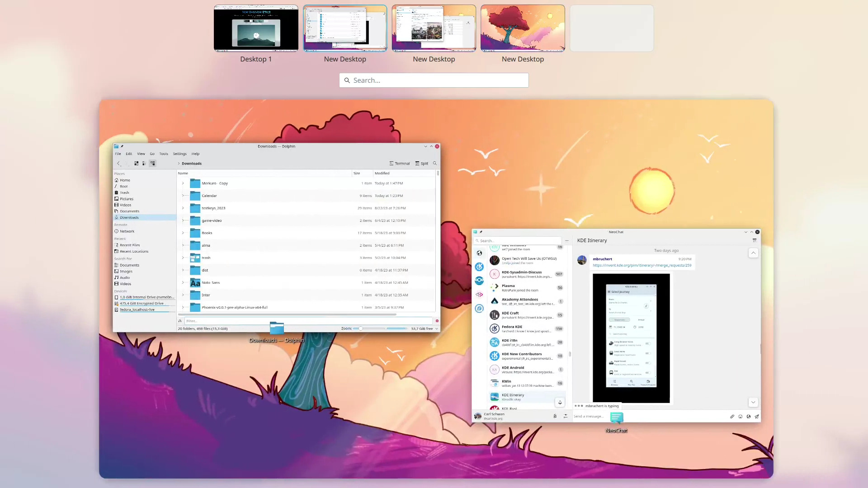Switch Dolphin to Compact view mode
Viewport: 868px width, 488px height.
[x=144, y=164]
